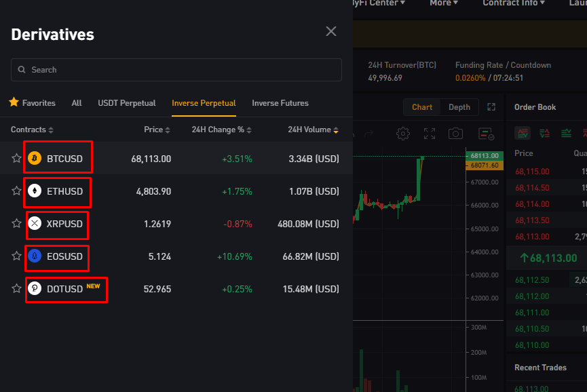The width and height of the screenshot is (587, 392).
Task: Open the Favorites tab
Action: tap(32, 103)
